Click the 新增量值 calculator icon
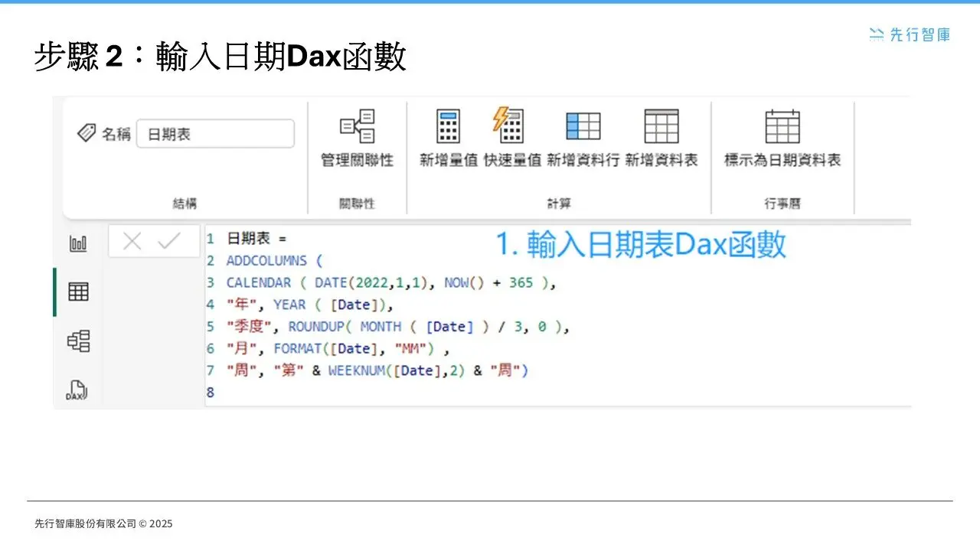980x551 pixels. point(448,127)
